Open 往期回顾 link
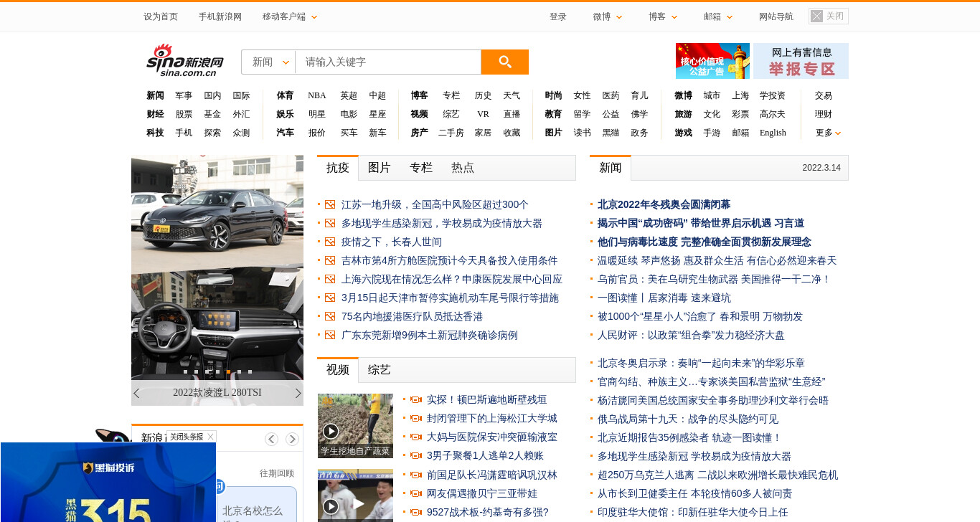The height and width of the screenshot is (522, 980). (277, 473)
